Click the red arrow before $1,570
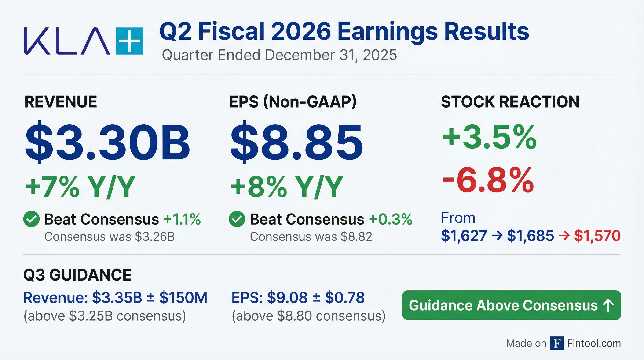The image size is (644, 360). coord(564,236)
